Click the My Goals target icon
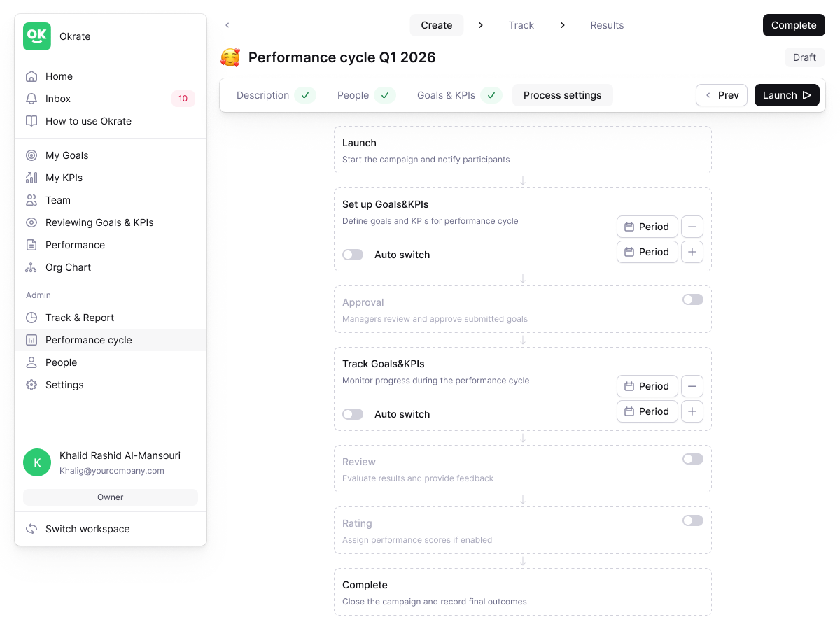Image resolution: width=840 pixels, height=638 pixels. point(31,155)
